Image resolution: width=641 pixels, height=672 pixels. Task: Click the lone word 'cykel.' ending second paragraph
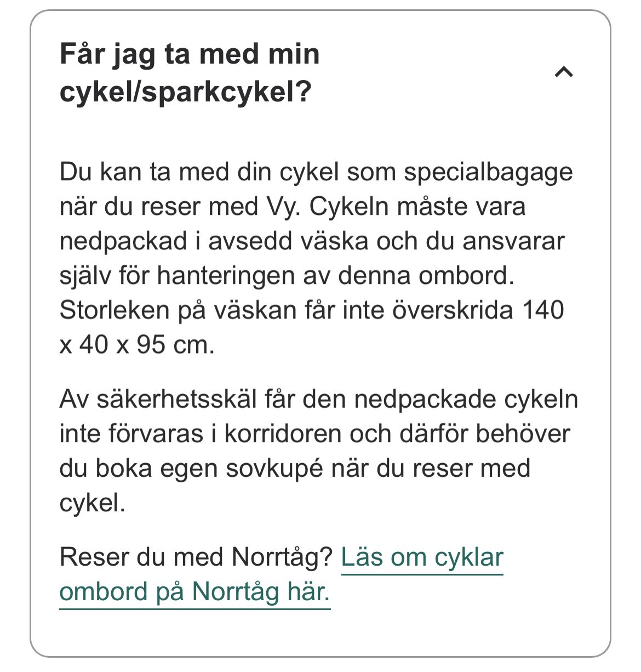click(x=93, y=503)
